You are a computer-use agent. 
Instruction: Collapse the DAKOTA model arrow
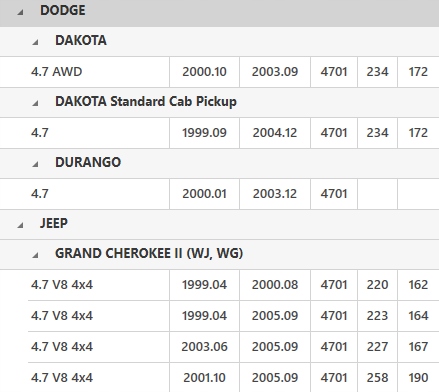click(35, 42)
